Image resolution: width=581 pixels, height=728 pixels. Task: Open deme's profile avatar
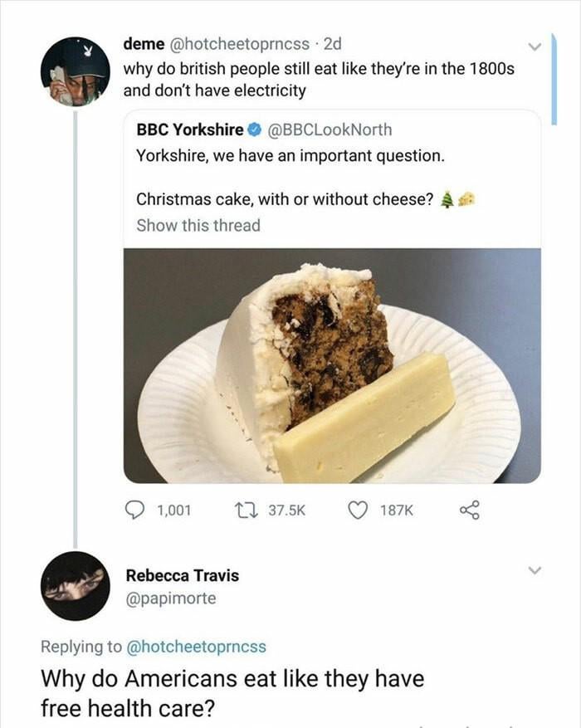[76, 71]
